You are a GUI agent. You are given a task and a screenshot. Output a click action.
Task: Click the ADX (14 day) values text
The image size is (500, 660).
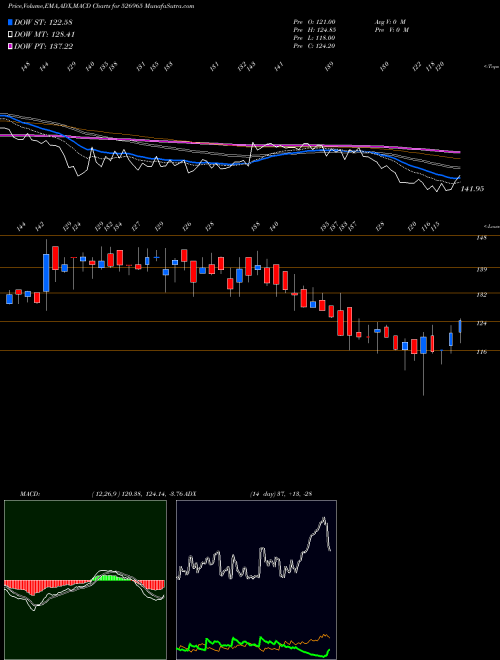point(280,494)
